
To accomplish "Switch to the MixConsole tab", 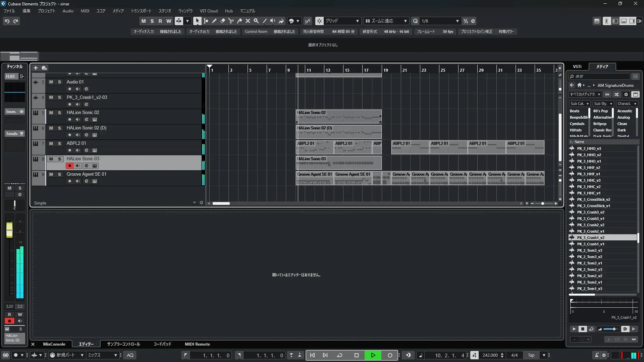I will coord(54,344).
